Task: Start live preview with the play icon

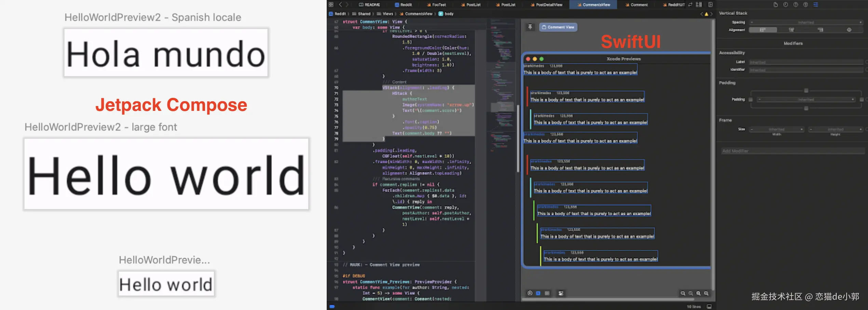Action: point(530,293)
